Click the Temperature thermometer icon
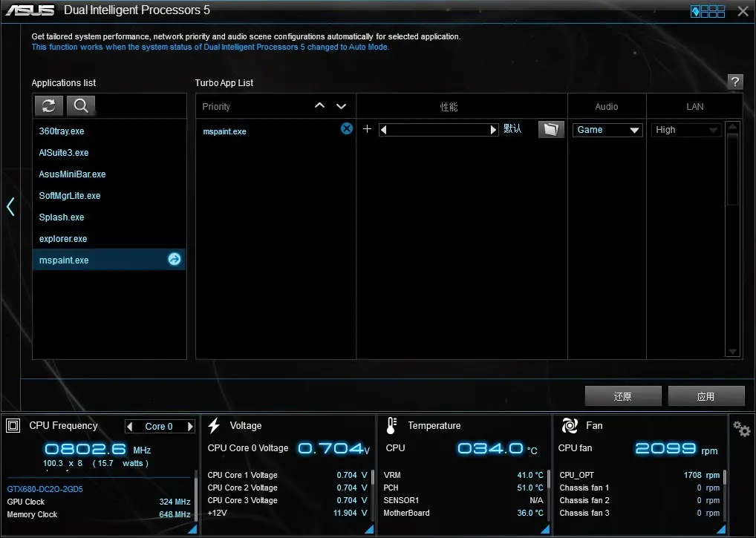 click(x=391, y=426)
